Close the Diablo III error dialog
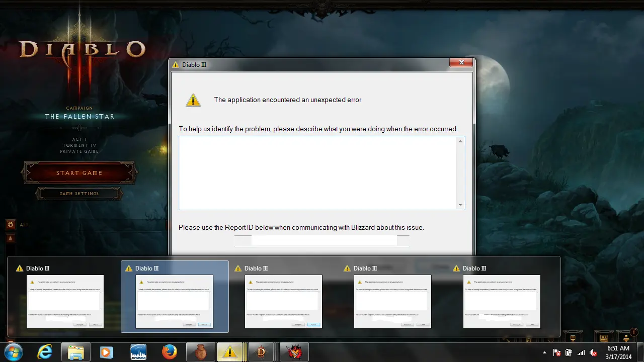Viewport: 644px width, 362px height. 461,63
